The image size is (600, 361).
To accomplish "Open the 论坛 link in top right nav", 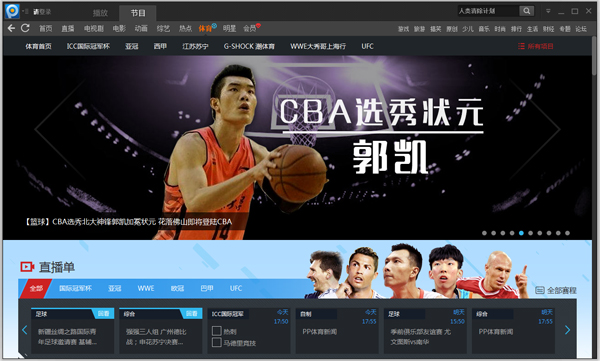I will click(x=581, y=29).
